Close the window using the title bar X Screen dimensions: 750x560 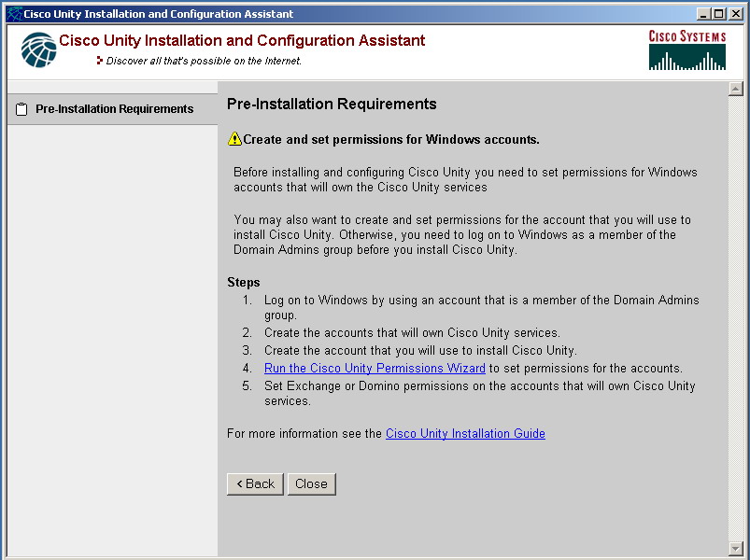[x=736, y=14]
